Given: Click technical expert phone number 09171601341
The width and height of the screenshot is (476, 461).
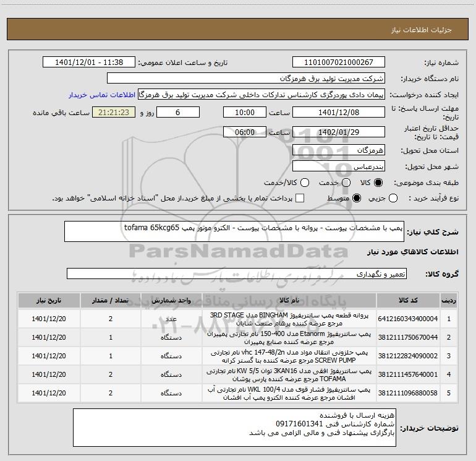Looking at the screenshot, I should pyautogui.click(x=299, y=424).
